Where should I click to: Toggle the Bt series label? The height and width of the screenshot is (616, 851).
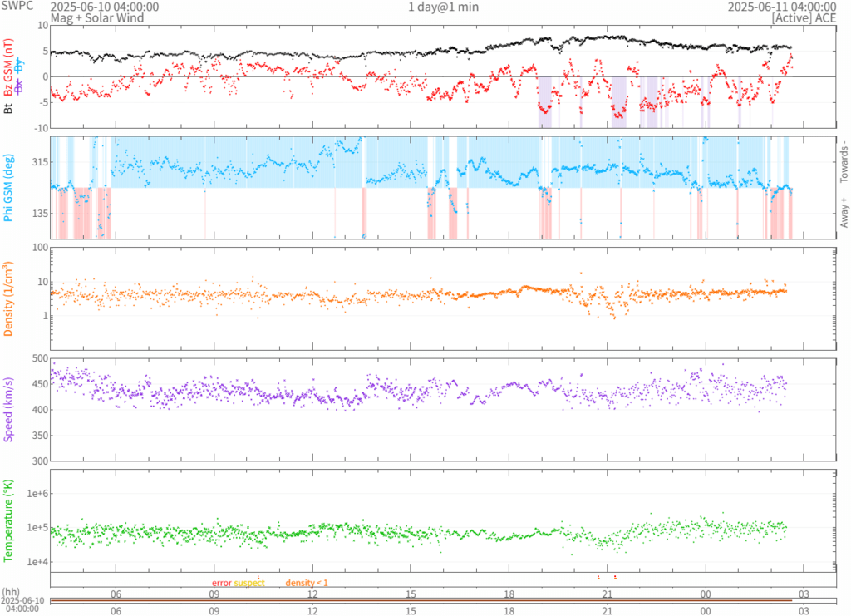pyautogui.click(x=8, y=109)
